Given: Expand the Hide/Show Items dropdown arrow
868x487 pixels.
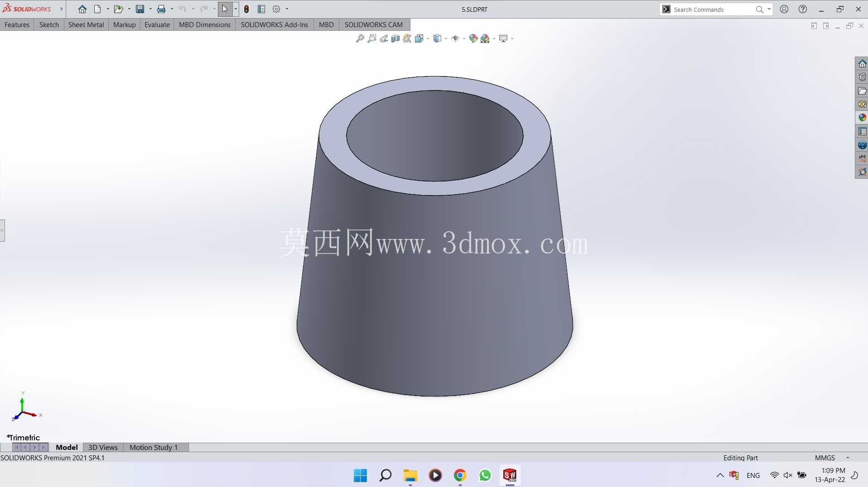Looking at the screenshot, I should pos(464,38).
